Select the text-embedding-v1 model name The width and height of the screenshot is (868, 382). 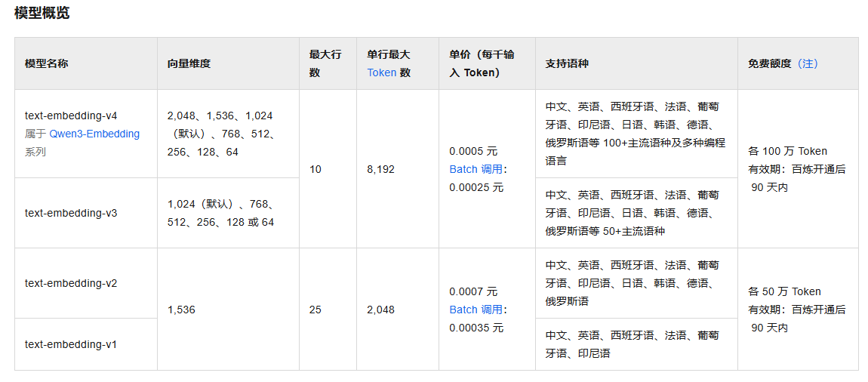click(71, 344)
